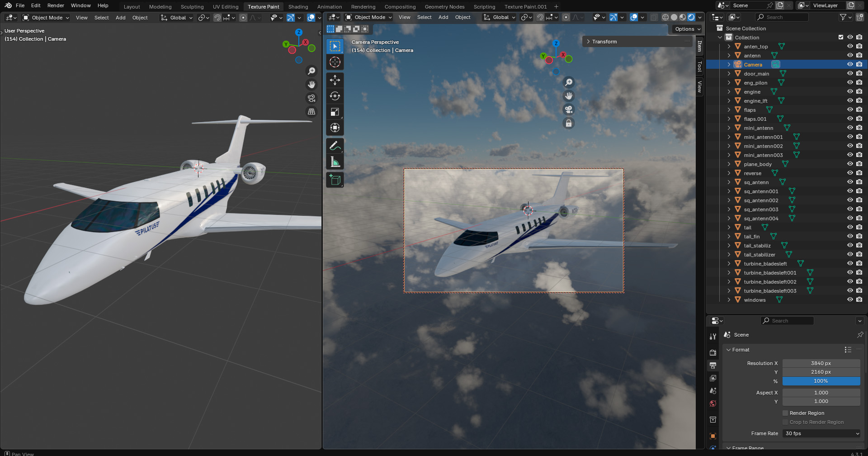The image size is (868, 456).
Task: Open the Render menu
Action: click(x=56, y=5)
